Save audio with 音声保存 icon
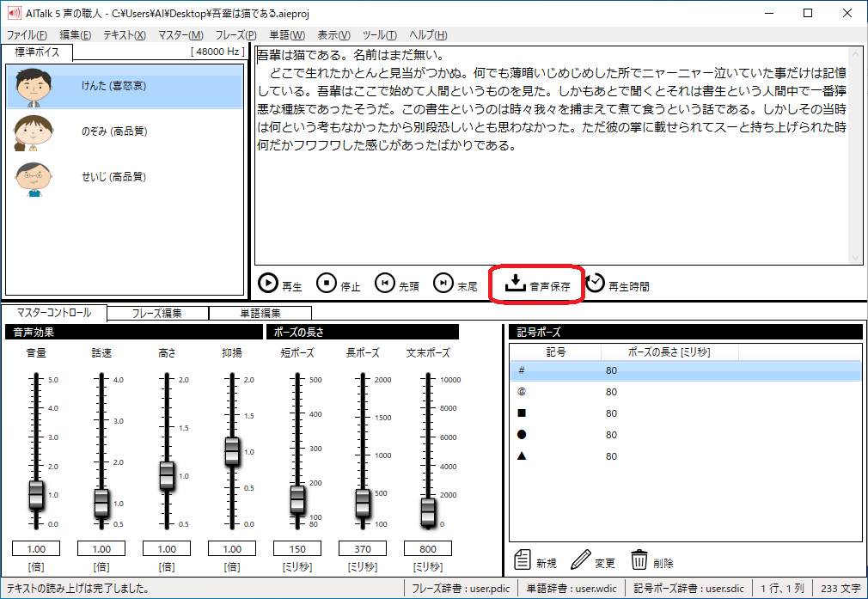This screenshot has height=599, width=868. tap(515, 283)
